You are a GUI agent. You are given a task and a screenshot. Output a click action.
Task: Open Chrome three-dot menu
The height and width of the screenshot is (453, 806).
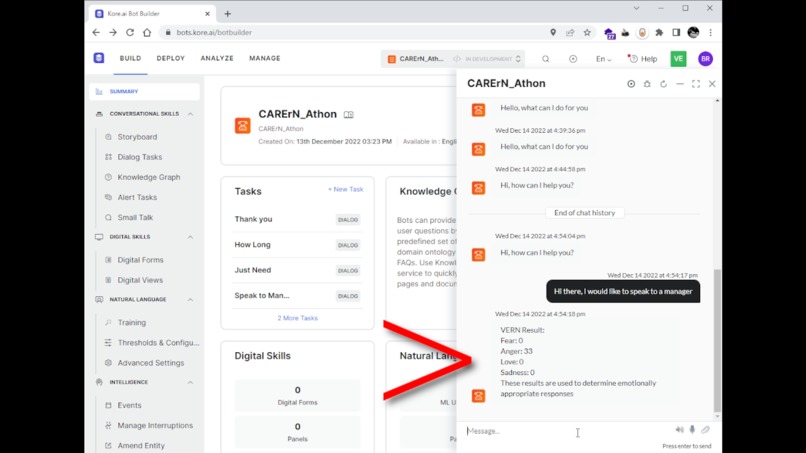pos(710,32)
